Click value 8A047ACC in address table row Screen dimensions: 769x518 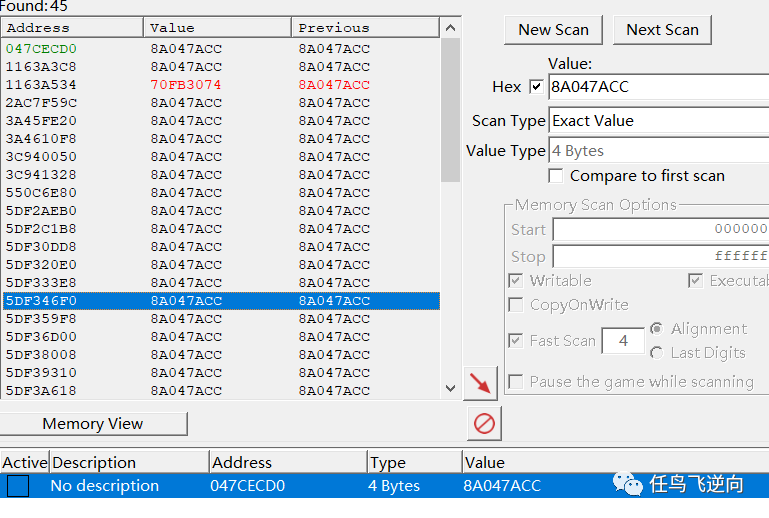[x=502, y=486]
